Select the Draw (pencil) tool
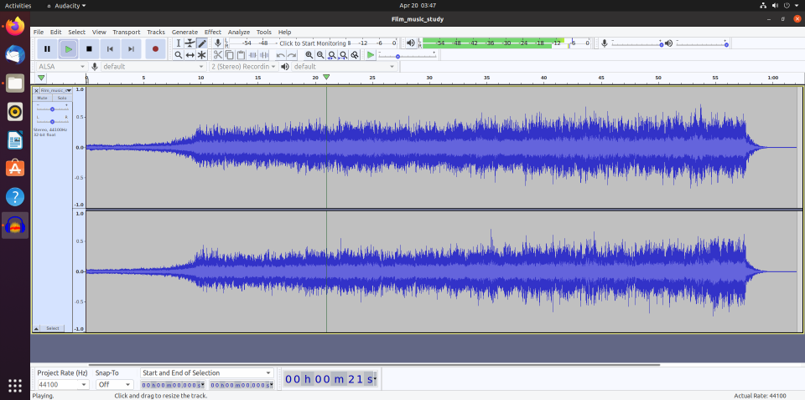Screen dimensions: 805x400 202,43
